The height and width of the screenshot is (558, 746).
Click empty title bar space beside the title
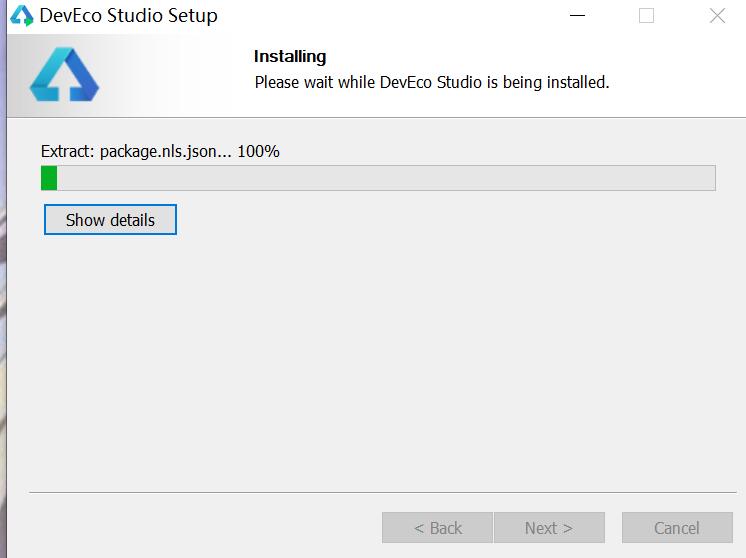(390, 16)
